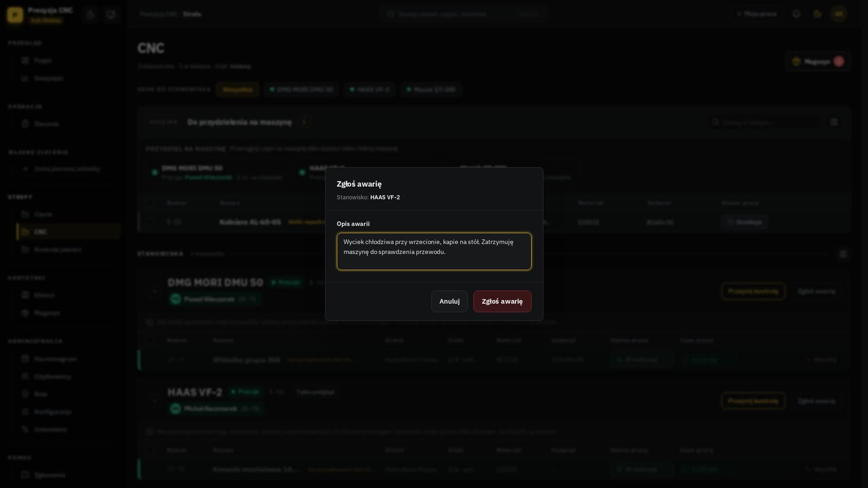The width and height of the screenshot is (868, 488).
Task: Focus the Opis awarii description text area
Action: (x=434, y=252)
